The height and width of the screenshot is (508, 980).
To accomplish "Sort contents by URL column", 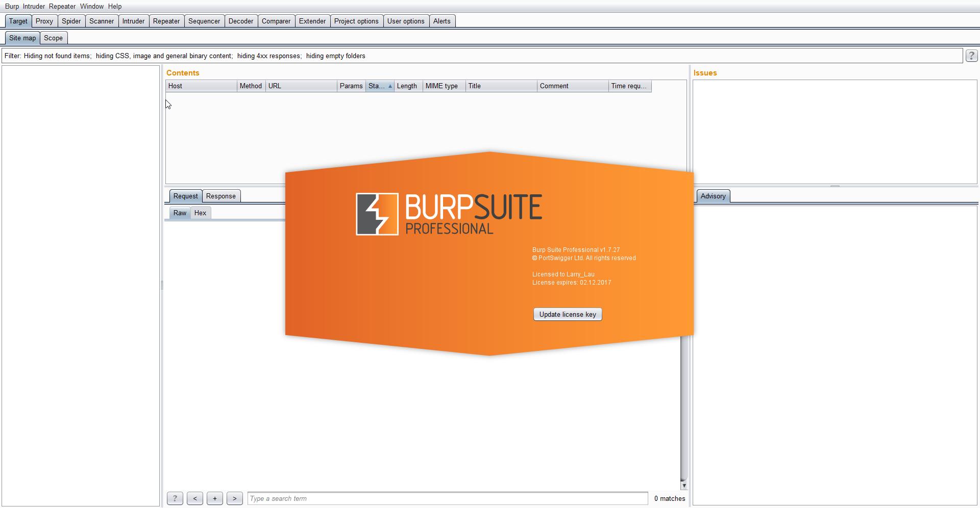I will pos(301,86).
